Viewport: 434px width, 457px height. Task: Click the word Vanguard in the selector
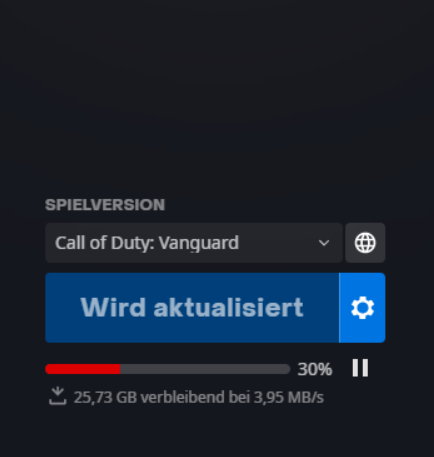[199, 243]
